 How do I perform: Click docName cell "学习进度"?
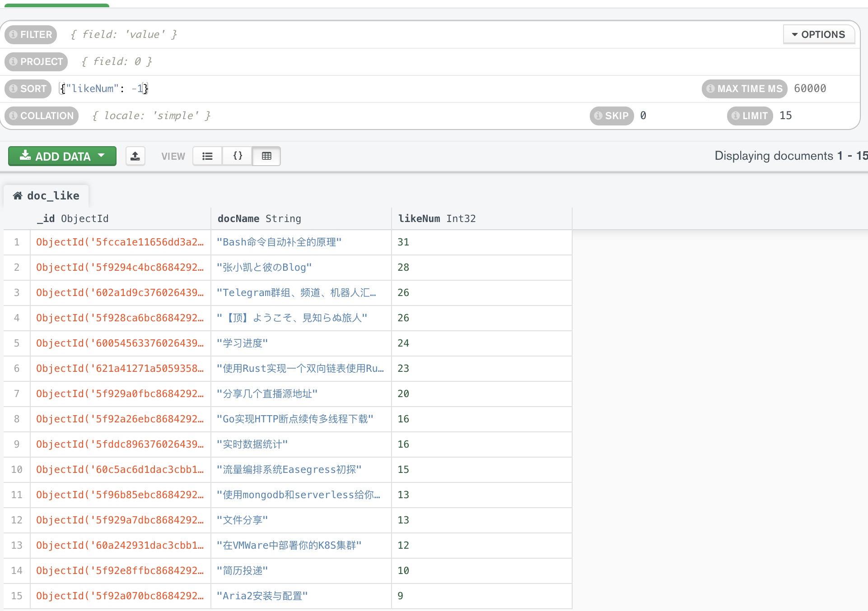(301, 343)
